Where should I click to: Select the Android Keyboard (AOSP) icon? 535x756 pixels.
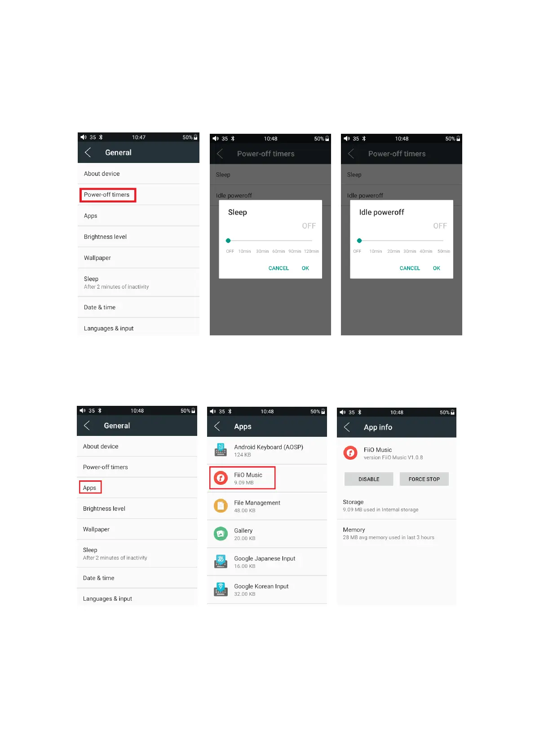pos(221,450)
